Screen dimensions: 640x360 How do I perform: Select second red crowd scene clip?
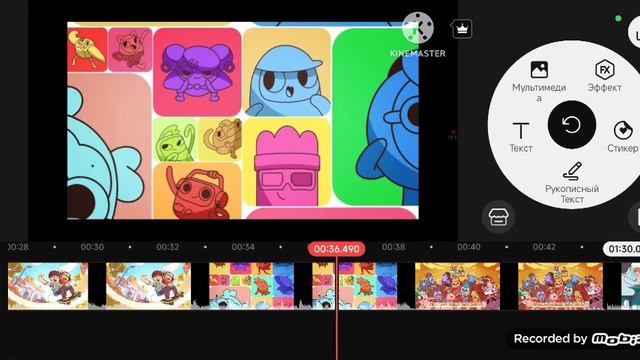(560, 286)
